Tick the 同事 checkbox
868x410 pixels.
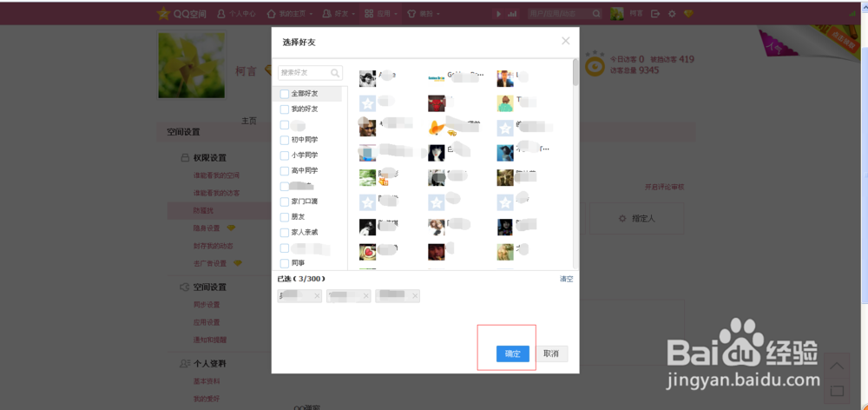(x=285, y=263)
